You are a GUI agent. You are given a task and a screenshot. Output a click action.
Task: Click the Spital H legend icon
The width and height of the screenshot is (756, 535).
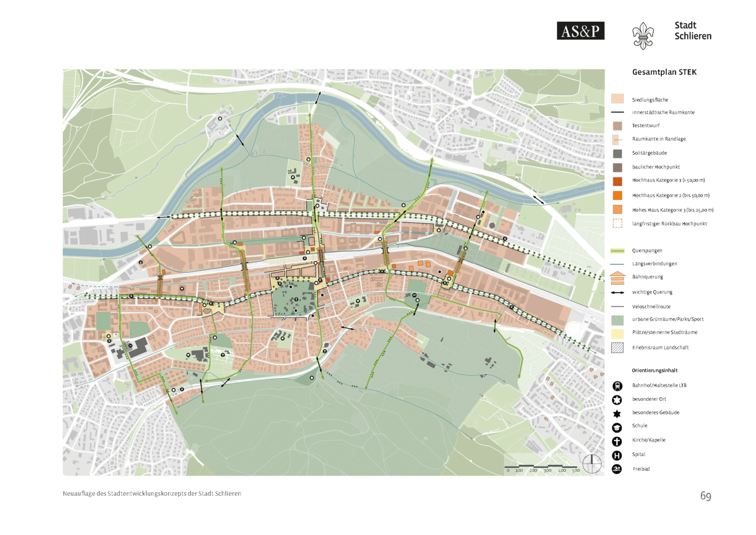pos(617,455)
